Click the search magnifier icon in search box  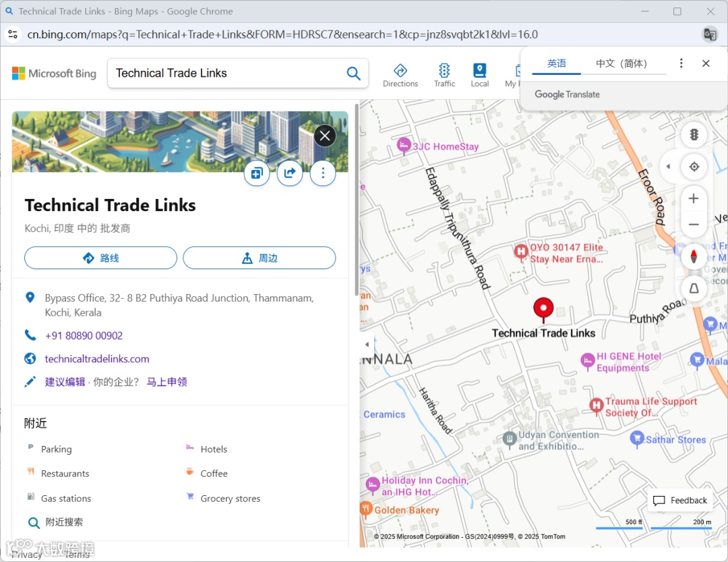(353, 74)
